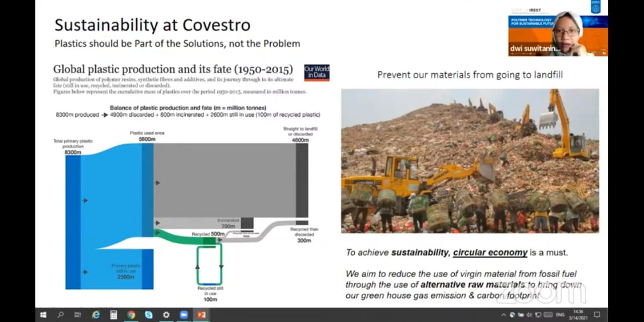Click the PowerPoint icon in taskbar
Image resolution: width=644 pixels, height=322 pixels.
pos(201,315)
